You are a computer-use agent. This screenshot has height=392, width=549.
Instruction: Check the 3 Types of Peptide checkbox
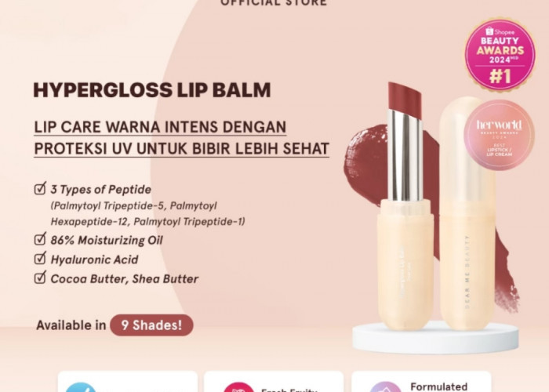click(x=40, y=188)
